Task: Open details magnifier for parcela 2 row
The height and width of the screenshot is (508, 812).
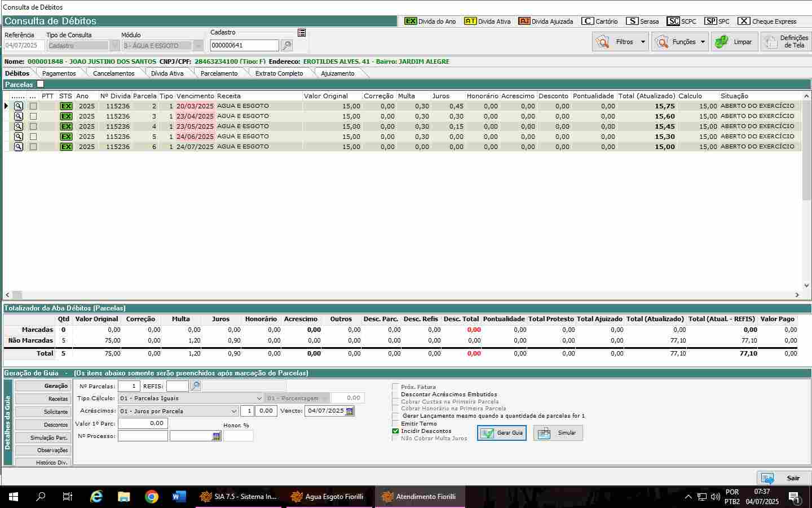Action: coord(19,106)
